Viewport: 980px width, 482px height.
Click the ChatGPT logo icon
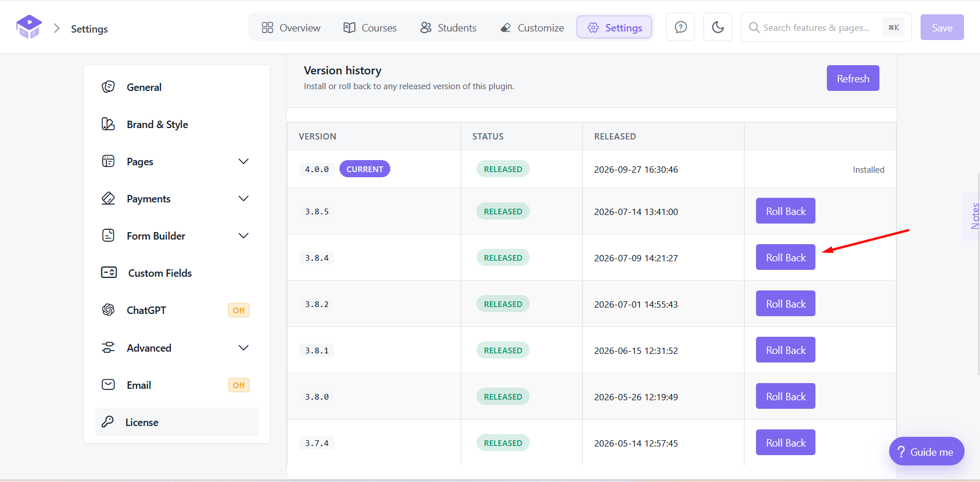pos(108,310)
